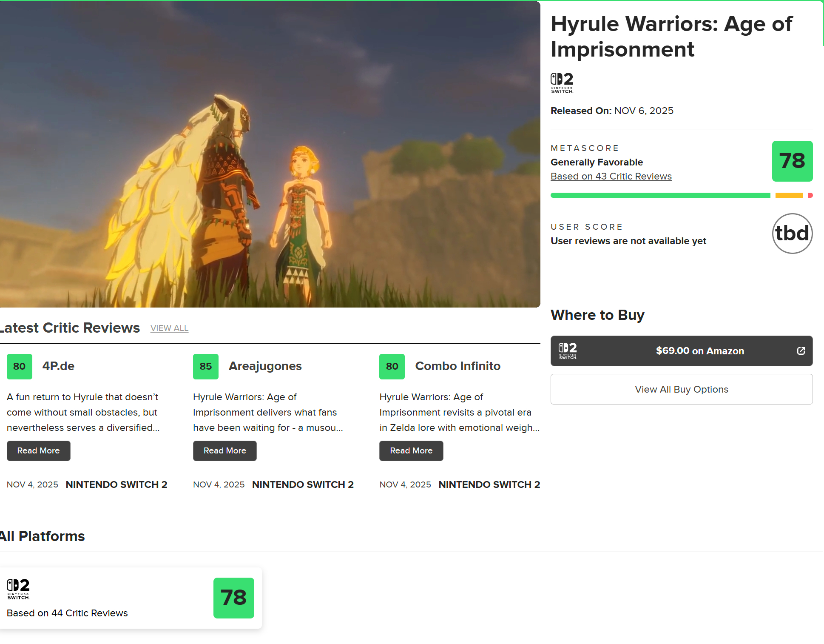The image size is (824, 644).
Task: Click Switch 2 logo in All Platforms card
Action: point(18,589)
